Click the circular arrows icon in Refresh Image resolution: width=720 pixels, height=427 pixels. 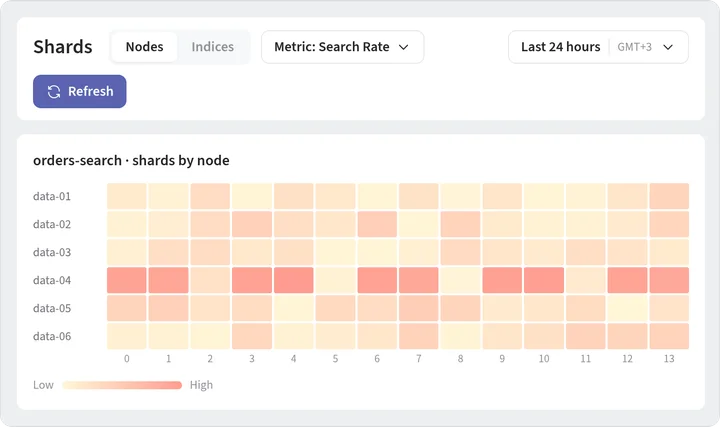[x=54, y=92]
